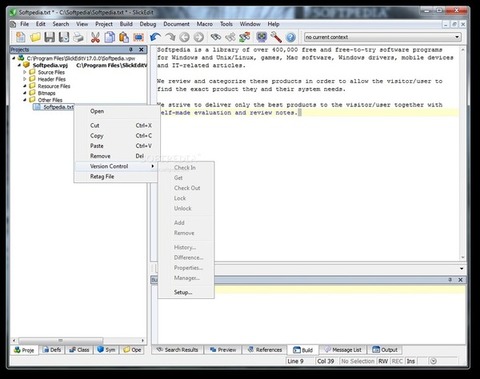Viewport: 480px width, 379px height.
Task: Click the Open folder toolbar icon
Action: [x=35, y=37]
